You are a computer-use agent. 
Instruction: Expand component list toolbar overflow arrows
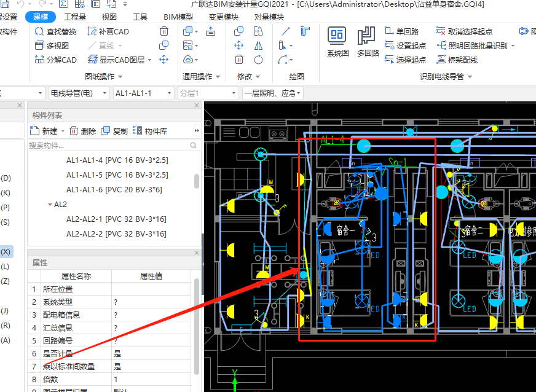tap(197, 130)
